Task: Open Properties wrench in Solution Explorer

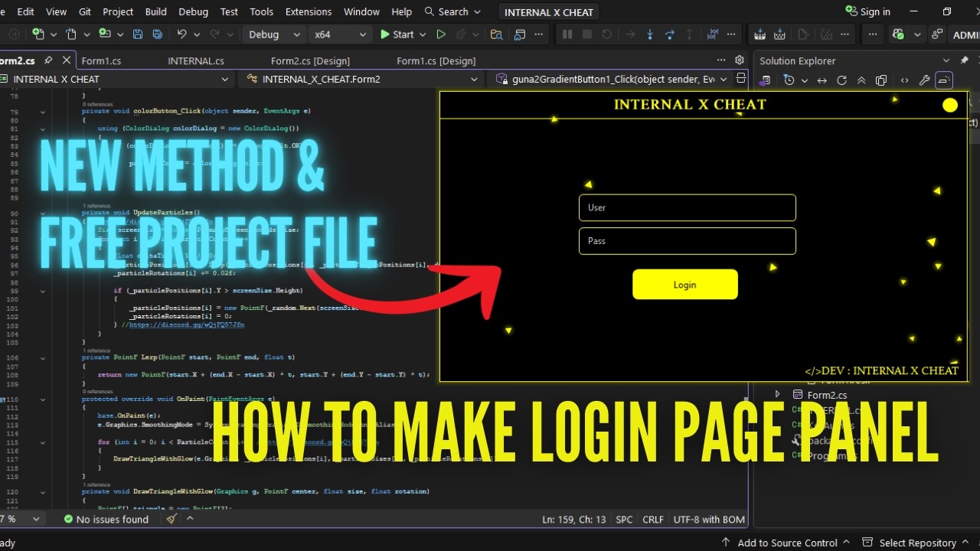Action: coord(924,80)
